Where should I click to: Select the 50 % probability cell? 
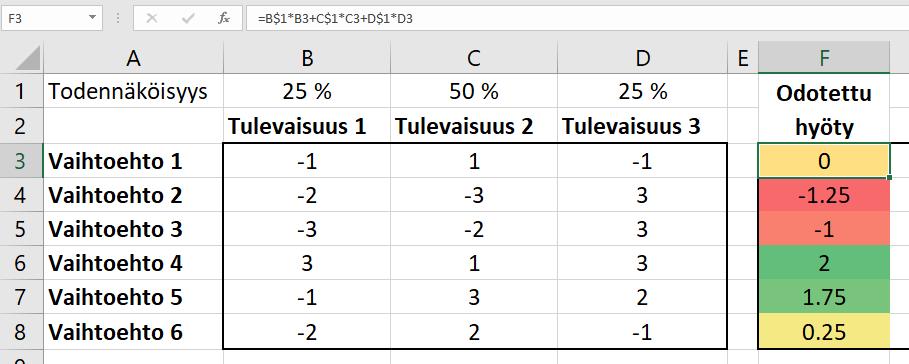[474, 92]
